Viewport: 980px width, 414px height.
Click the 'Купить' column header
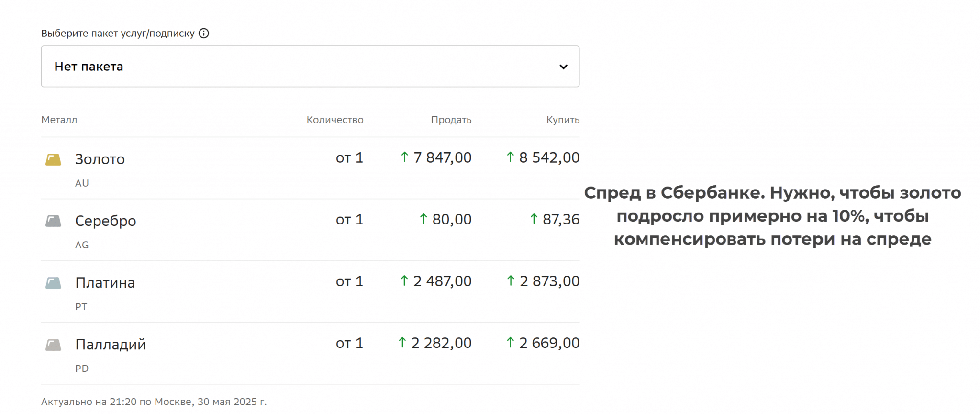(x=563, y=120)
